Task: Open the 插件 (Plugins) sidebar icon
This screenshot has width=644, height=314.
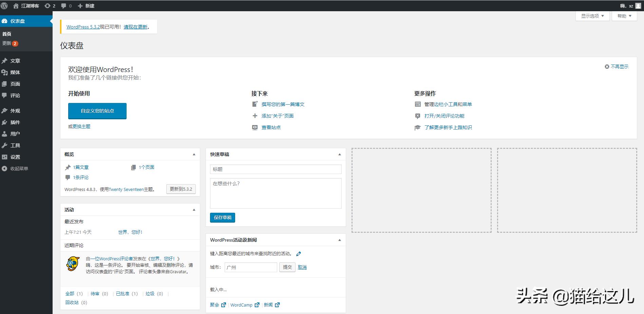Action: pos(15,122)
